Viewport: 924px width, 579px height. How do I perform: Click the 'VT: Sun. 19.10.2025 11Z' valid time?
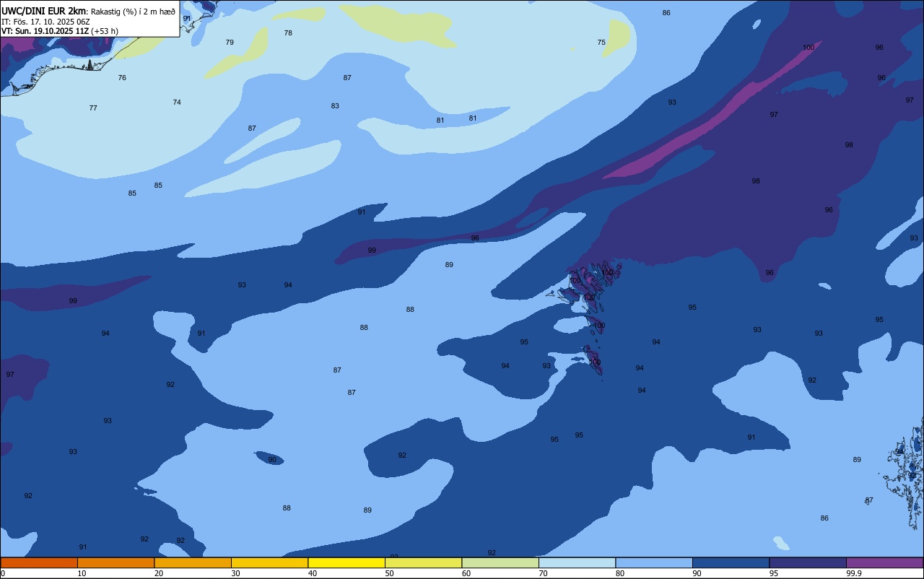45,31
